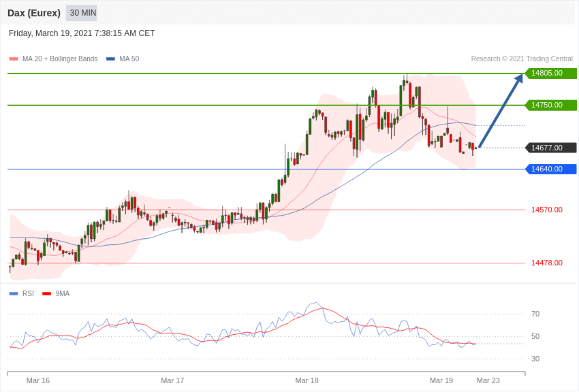Click the 30 MIN timeframe button
Screen dimensions: 579x392
(82, 13)
